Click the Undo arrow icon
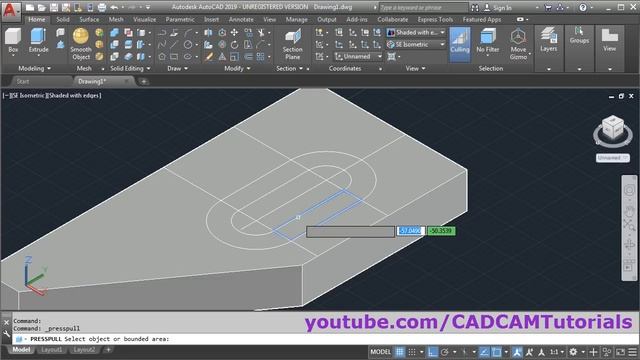This screenshot has height=360, width=640. pos(114,7)
